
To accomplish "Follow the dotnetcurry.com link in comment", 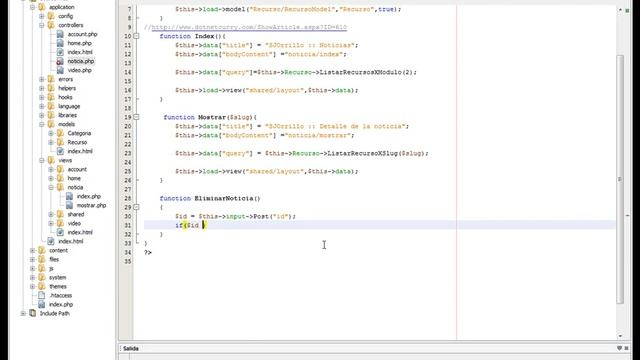I will coord(249,27).
